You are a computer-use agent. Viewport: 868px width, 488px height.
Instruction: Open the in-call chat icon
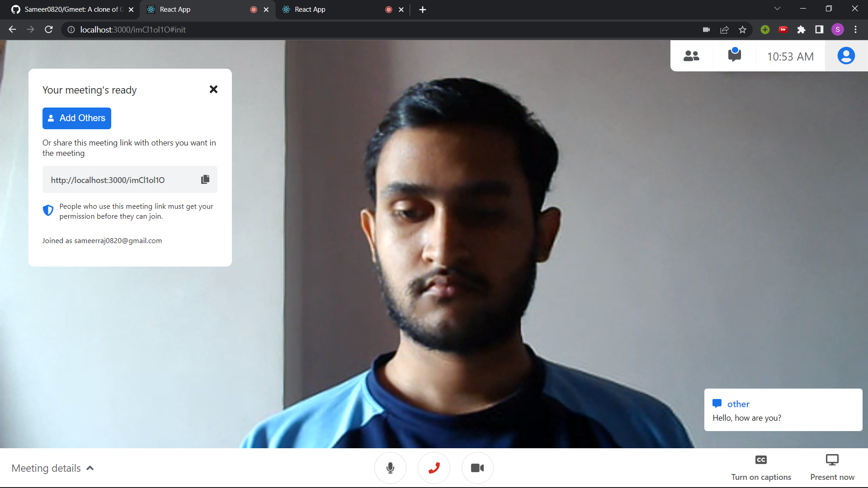734,55
